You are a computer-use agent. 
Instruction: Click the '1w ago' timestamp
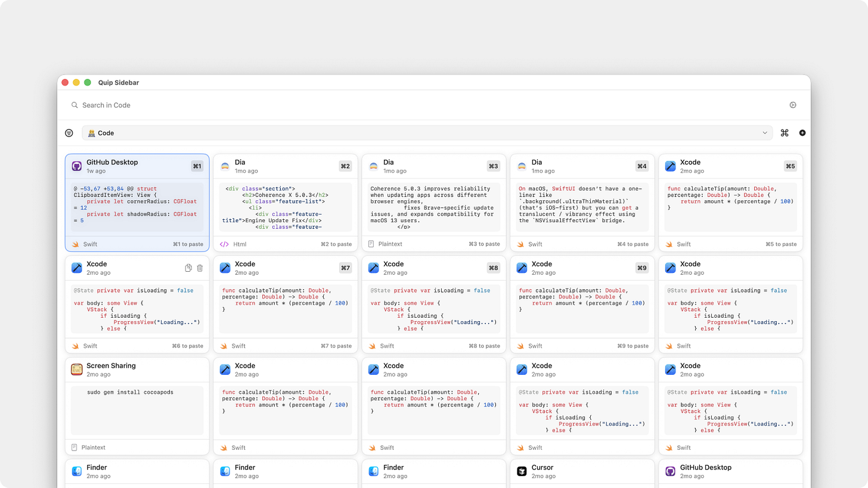96,171
